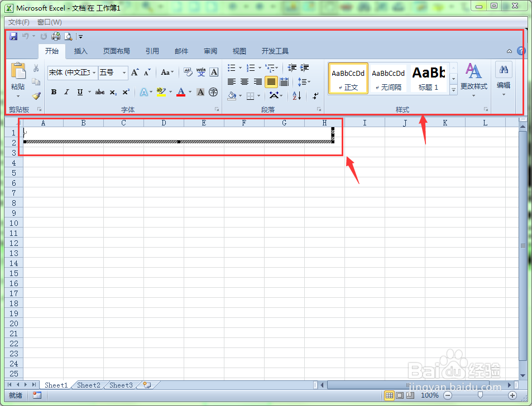Click the Shrink Font icon
The height and width of the screenshot is (406, 532).
147,72
